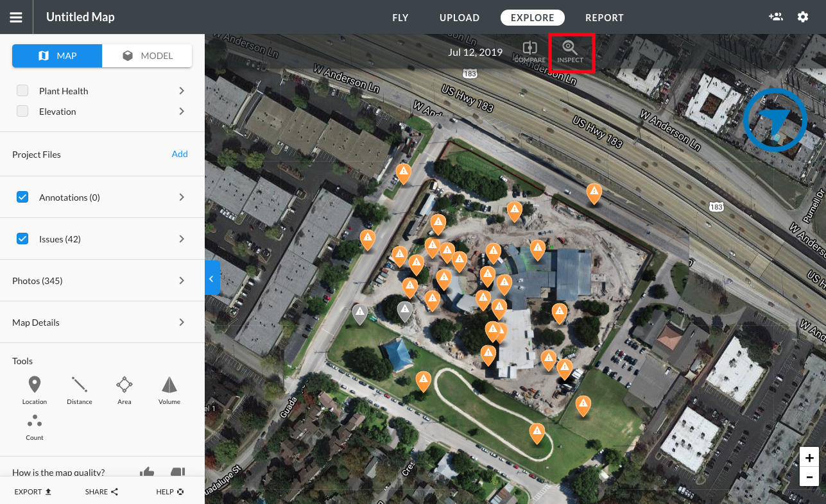Image resolution: width=826 pixels, height=504 pixels.
Task: Switch to the MODEL view tab
Action: pyautogui.click(x=147, y=56)
